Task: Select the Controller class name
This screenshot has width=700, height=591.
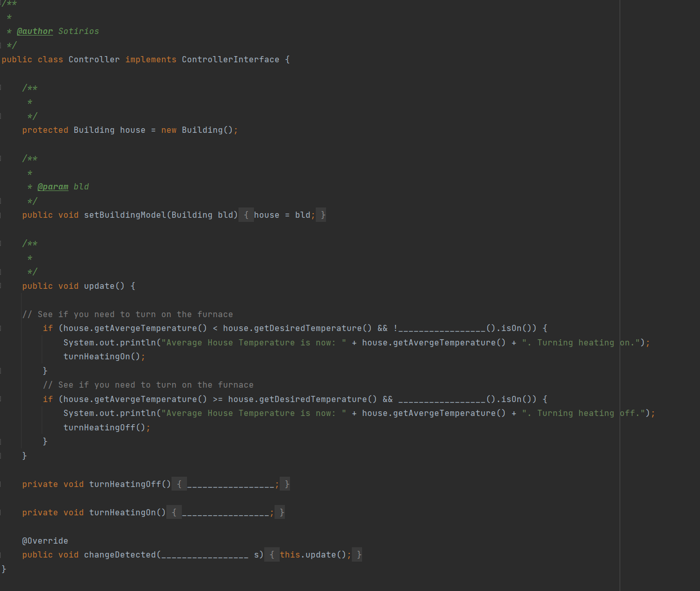Action: tap(94, 59)
